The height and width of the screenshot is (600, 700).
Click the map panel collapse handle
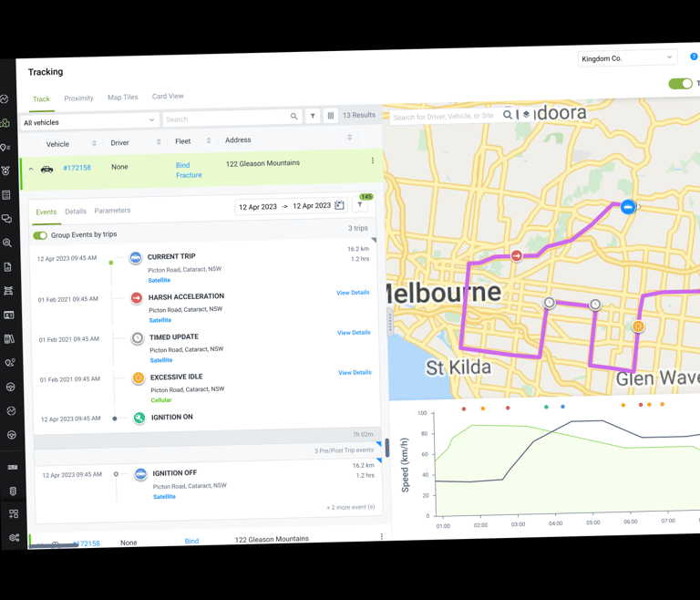(390, 322)
